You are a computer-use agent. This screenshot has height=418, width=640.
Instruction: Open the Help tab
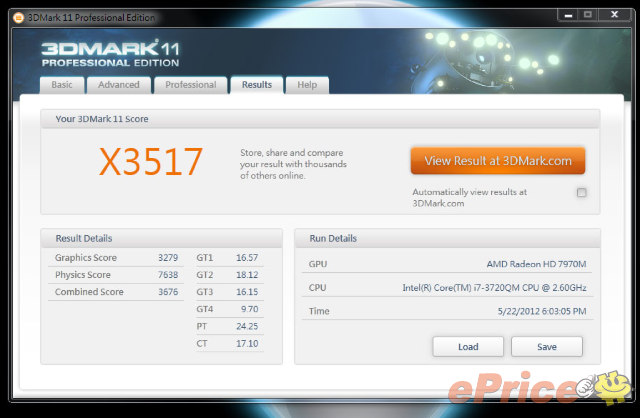(x=307, y=85)
